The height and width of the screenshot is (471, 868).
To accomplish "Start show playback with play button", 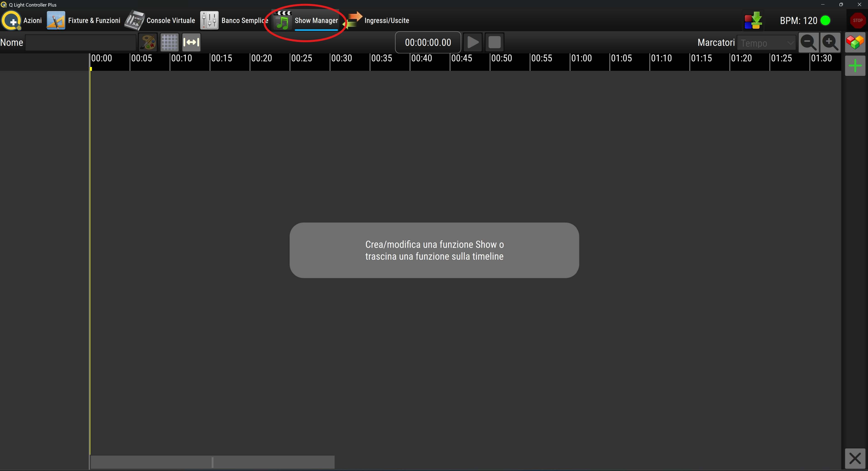I will pyautogui.click(x=472, y=43).
